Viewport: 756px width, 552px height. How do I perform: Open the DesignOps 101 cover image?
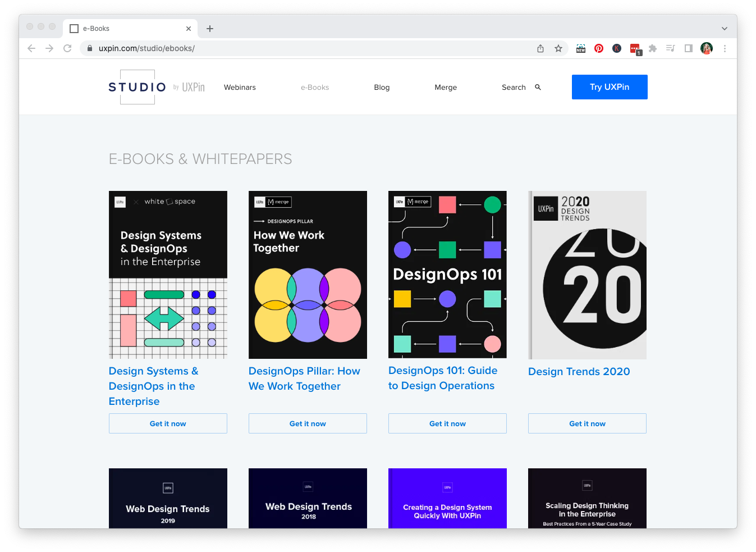(447, 275)
